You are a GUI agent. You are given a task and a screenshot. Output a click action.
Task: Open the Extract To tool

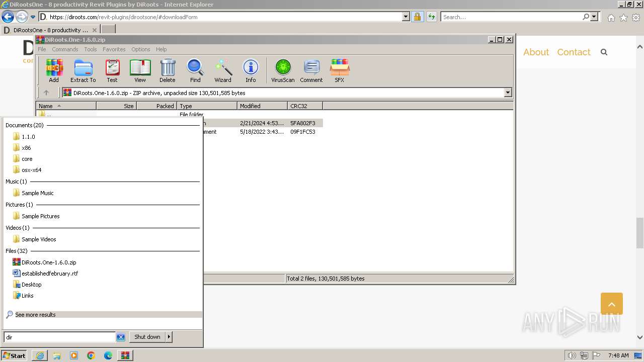83,70
